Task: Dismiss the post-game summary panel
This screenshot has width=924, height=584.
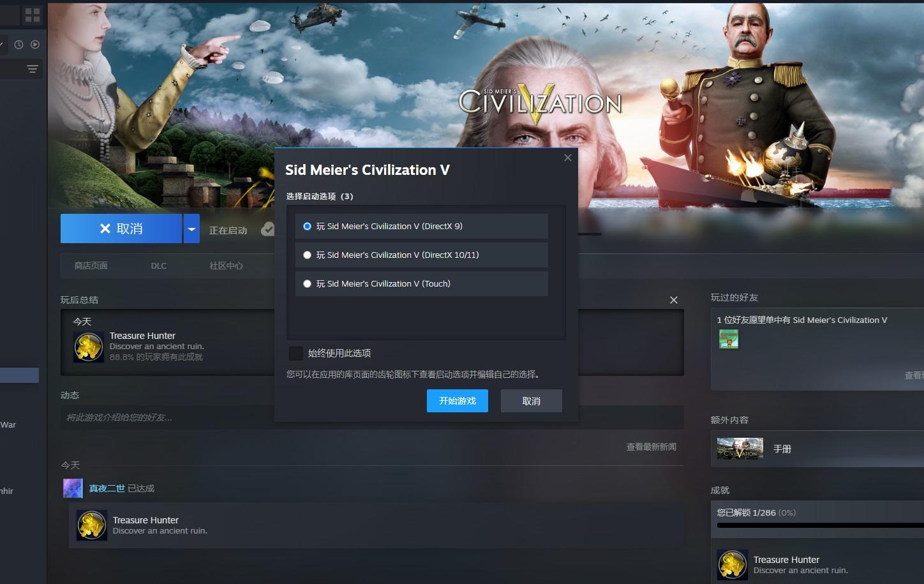Action: (x=673, y=300)
